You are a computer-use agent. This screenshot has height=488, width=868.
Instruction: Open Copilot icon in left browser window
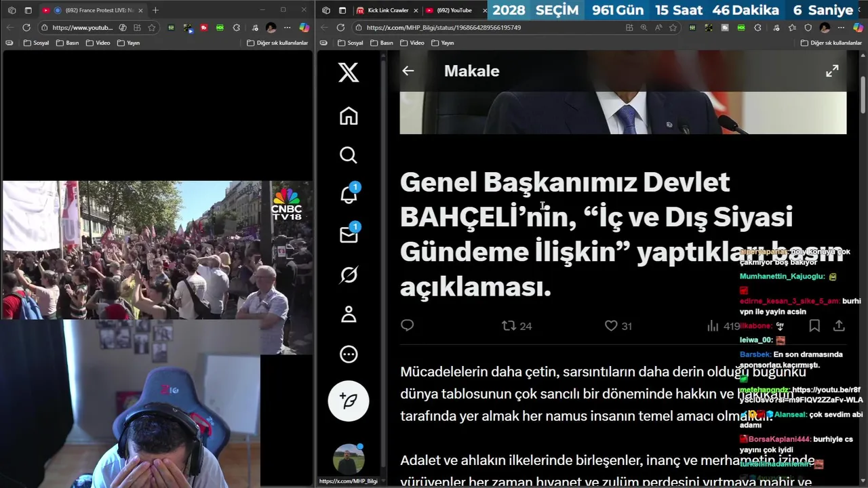tap(304, 28)
